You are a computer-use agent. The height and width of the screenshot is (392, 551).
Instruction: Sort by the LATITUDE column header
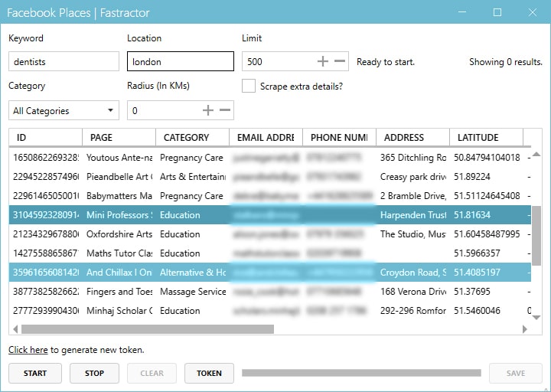click(487, 138)
